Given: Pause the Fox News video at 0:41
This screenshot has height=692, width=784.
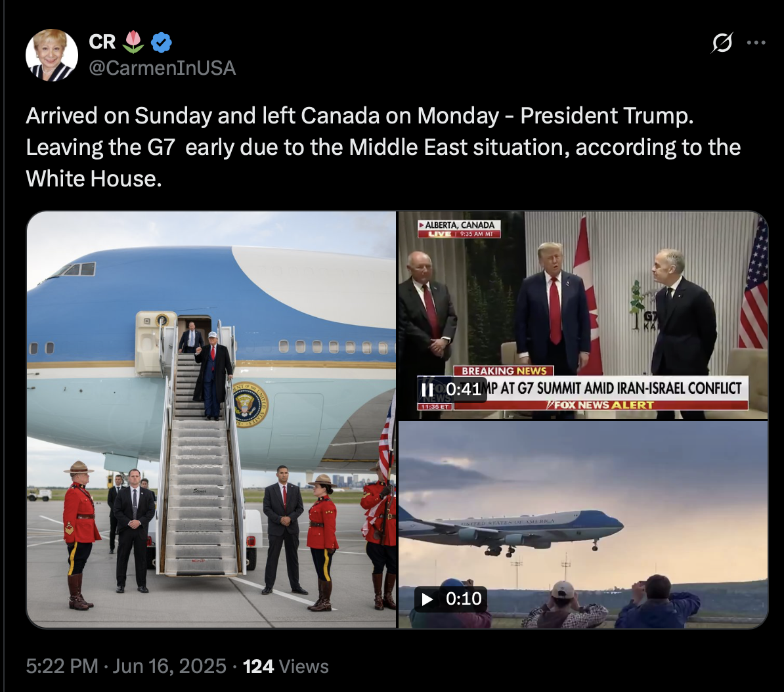Looking at the screenshot, I should (427, 389).
